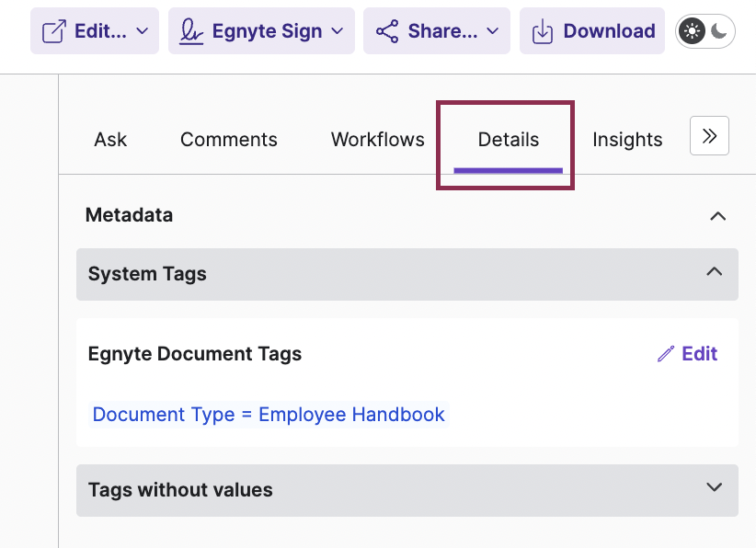Click the pencil icon beside Edit
Viewport: 756px width, 548px height.
point(666,354)
